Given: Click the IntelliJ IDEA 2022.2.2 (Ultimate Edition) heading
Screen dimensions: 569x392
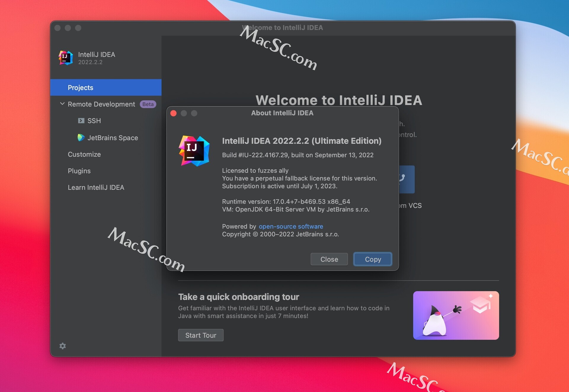Looking at the screenshot, I should (x=302, y=141).
